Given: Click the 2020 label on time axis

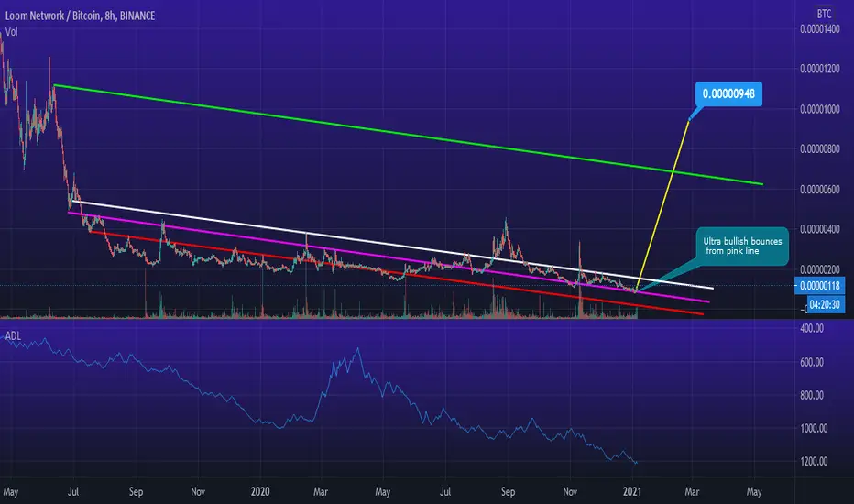Looking at the screenshot, I should 260,491.
